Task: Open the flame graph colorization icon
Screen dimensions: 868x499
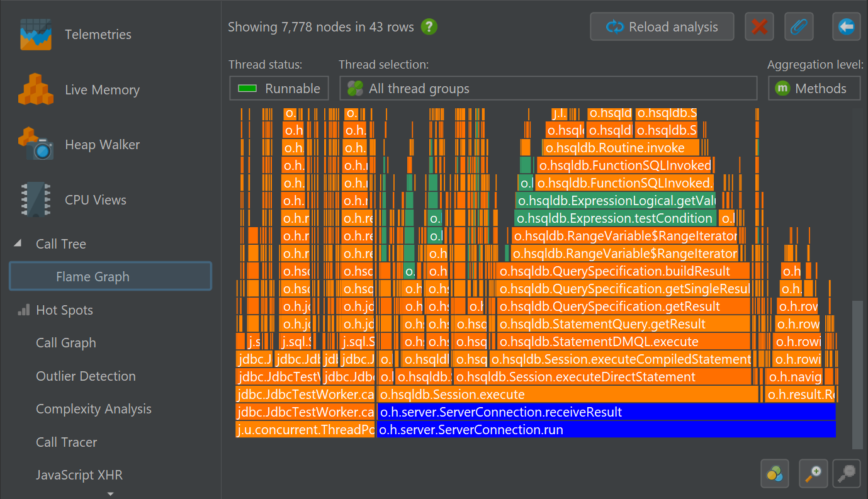Action: 775,473
